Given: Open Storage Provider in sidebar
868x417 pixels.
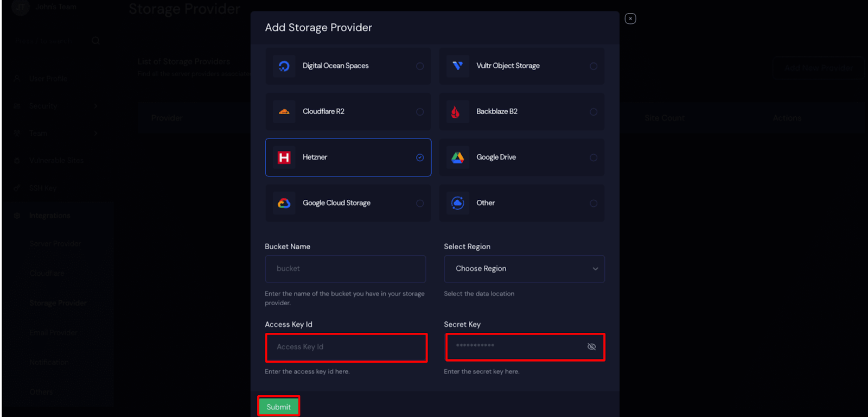Looking at the screenshot, I should [x=58, y=303].
